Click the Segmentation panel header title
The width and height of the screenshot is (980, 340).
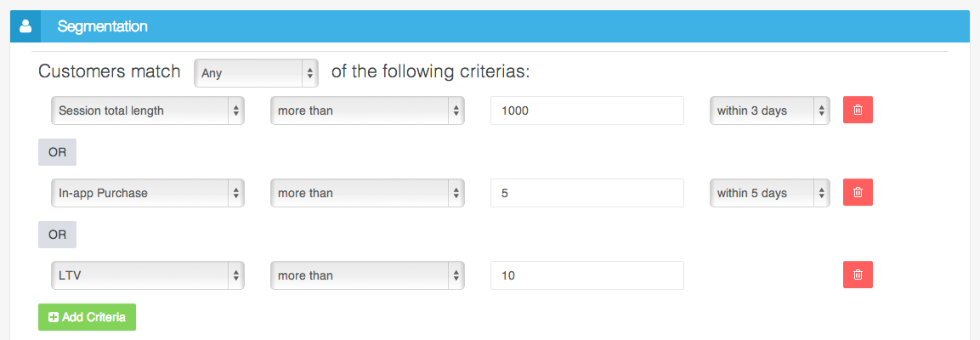coord(103,26)
